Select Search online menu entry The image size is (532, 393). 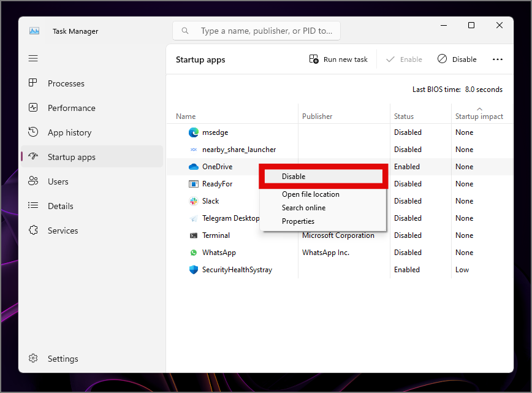tap(324, 208)
